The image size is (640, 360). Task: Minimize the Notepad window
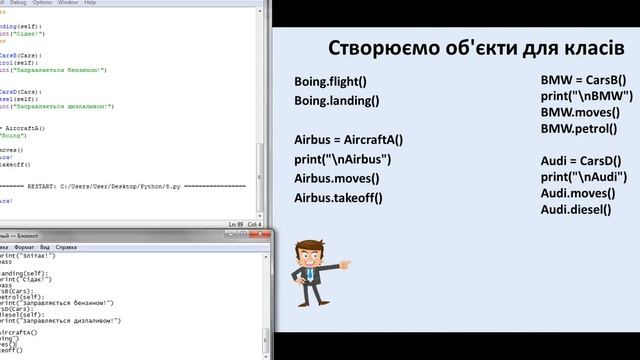point(230,234)
